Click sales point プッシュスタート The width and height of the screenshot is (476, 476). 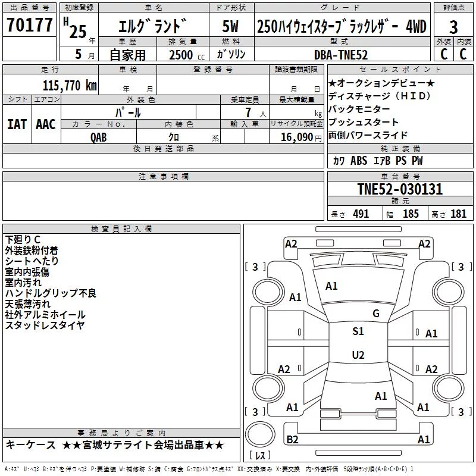point(364,122)
